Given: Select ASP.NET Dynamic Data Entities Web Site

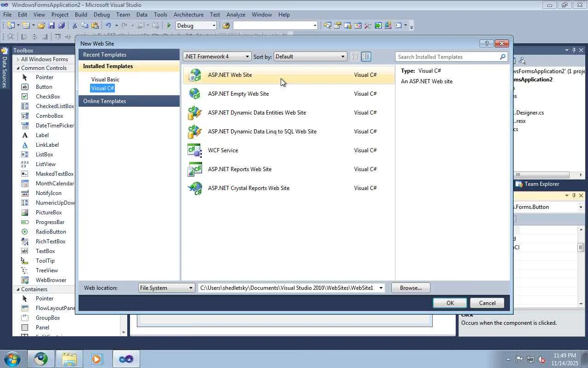Looking at the screenshot, I should 289,113.
